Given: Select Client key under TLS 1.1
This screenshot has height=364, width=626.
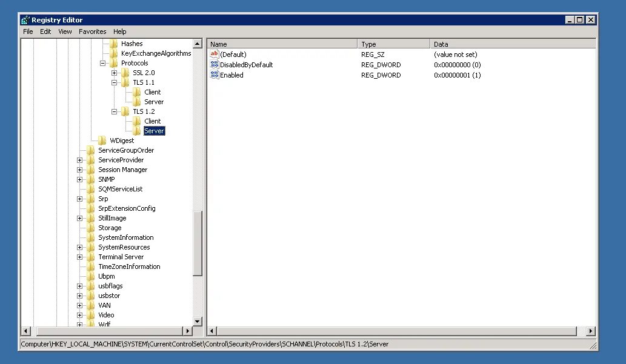Looking at the screenshot, I should click(x=153, y=92).
